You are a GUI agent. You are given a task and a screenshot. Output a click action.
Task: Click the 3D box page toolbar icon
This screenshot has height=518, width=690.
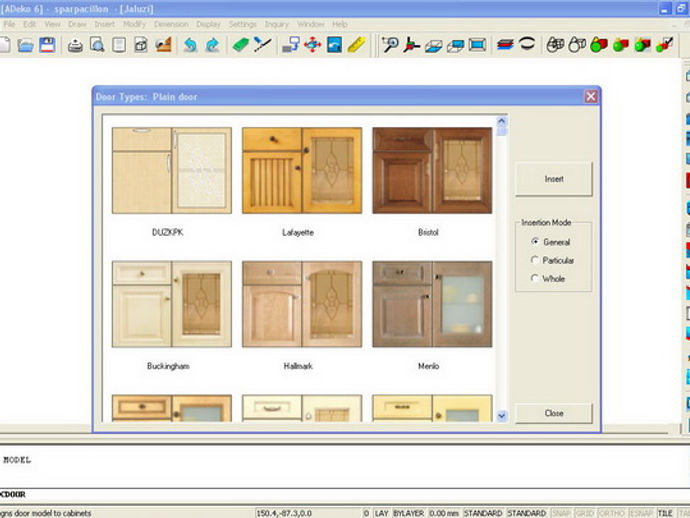coord(141,45)
